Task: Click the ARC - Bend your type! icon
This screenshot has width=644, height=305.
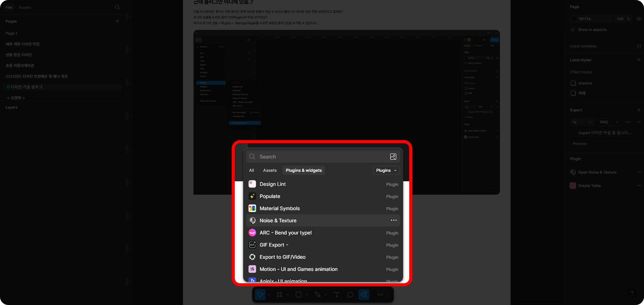Action: coord(252,232)
